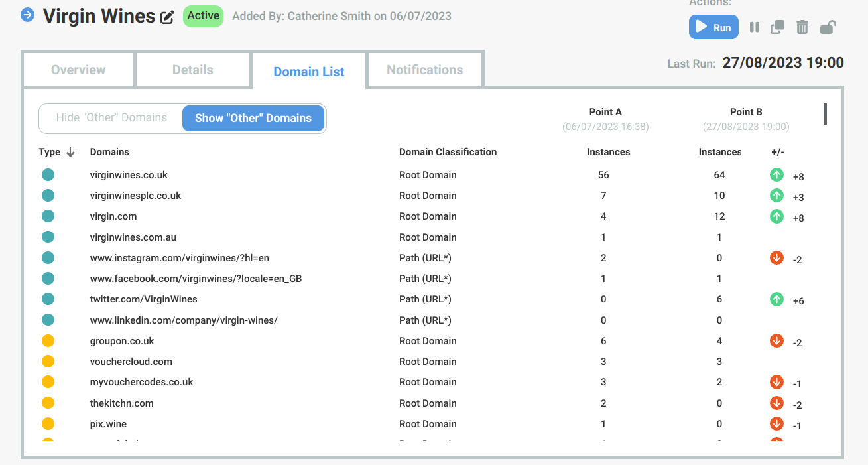Click red down arrow for thekitchn.com
This screenshot has height=465, width=868.
776,404
